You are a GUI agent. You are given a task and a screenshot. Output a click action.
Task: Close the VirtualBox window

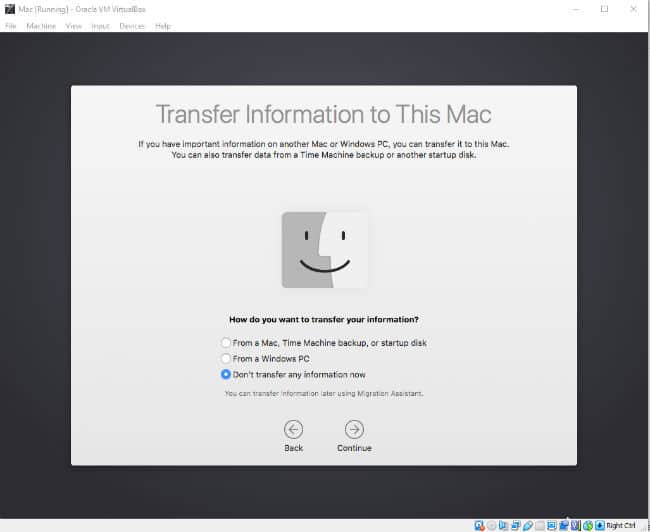coord(633,9)
